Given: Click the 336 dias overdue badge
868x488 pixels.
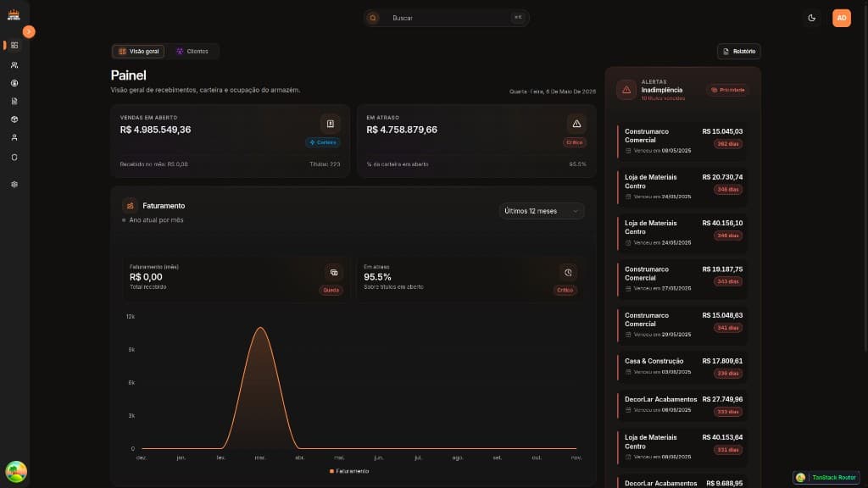Looking at the screenshot, I should (x=728, y=374).
